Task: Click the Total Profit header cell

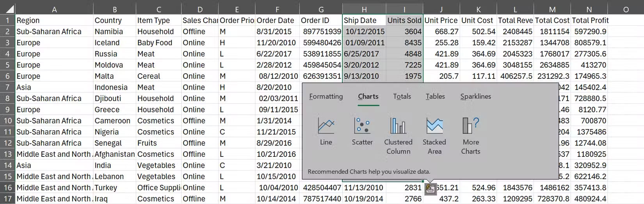Action: point(590,20)
